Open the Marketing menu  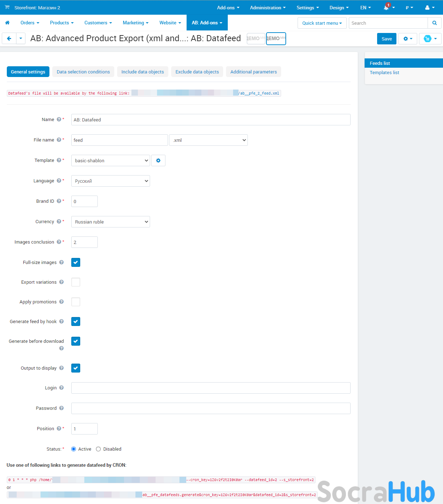(x=135, y=23)
